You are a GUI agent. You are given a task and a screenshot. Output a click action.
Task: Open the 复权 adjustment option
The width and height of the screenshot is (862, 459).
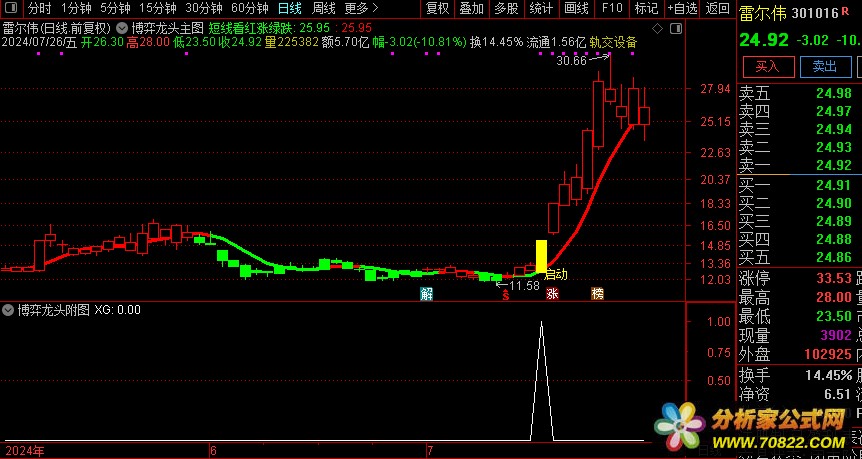(x=438, y=8)
